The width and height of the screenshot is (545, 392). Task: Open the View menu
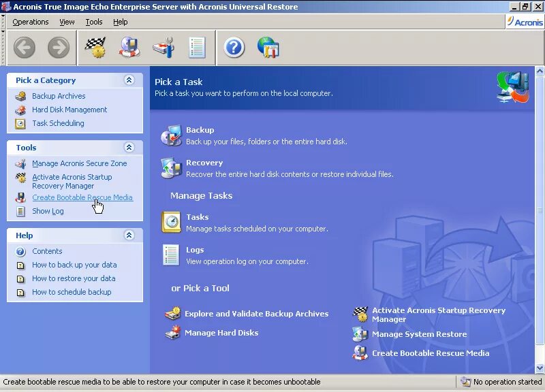point(67,22)
